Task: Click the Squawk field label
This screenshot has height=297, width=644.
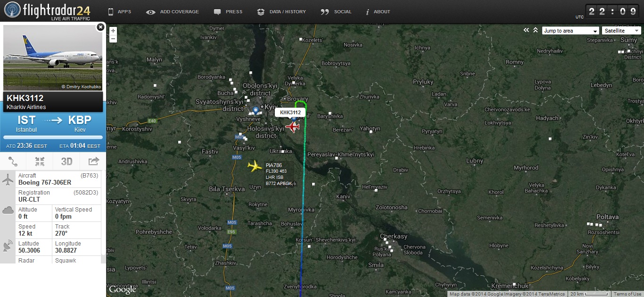Action: [x=65, y=261]
